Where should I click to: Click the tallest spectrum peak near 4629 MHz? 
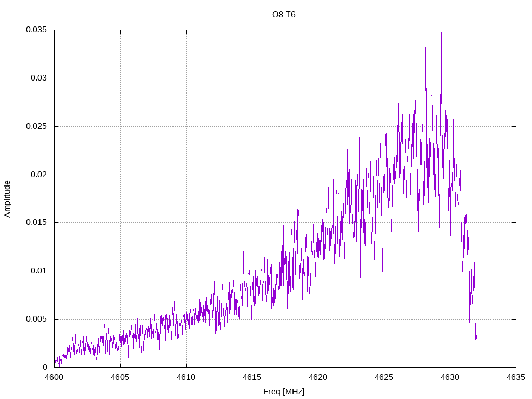click(x=441, y=33)
